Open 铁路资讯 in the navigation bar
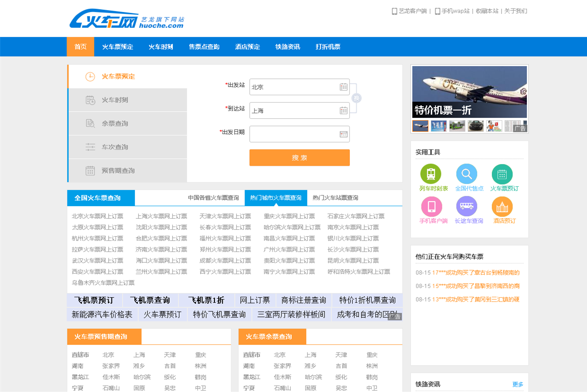This screenshot has height=392, width=587. 287,47
